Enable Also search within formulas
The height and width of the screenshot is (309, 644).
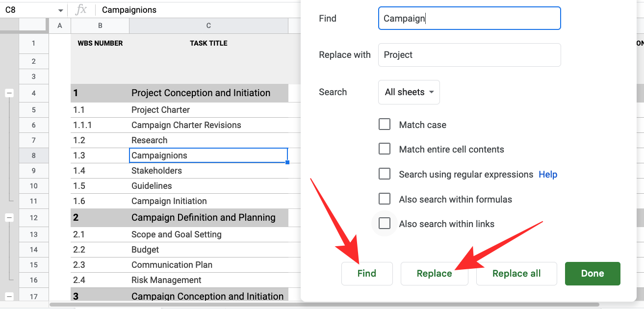385,199
